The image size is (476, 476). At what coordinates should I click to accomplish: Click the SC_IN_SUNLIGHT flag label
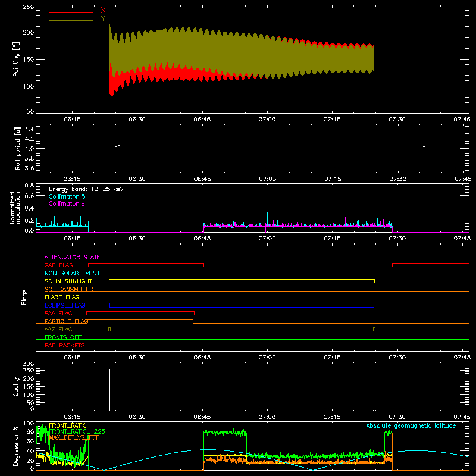pyautogui.click(x=68, y=281)
